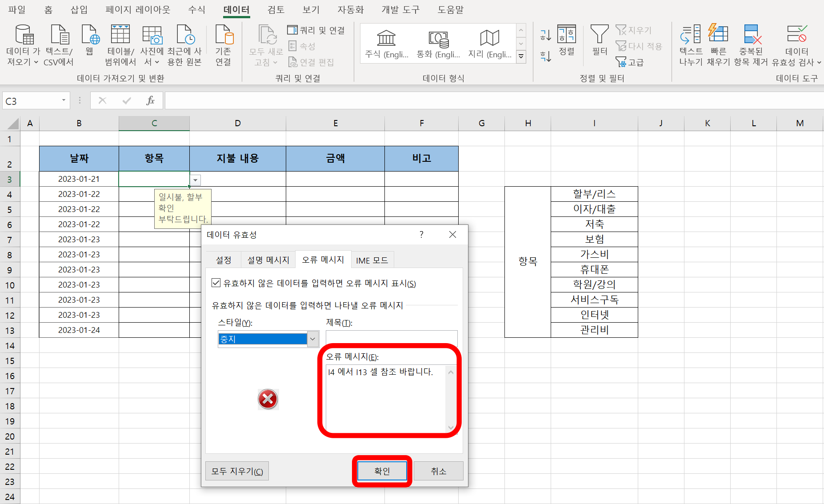This screenshot has width=824, height=504.
Task: Open the 파일 ribbon tab
Action: pyautogui.click(x=17, y=10)
